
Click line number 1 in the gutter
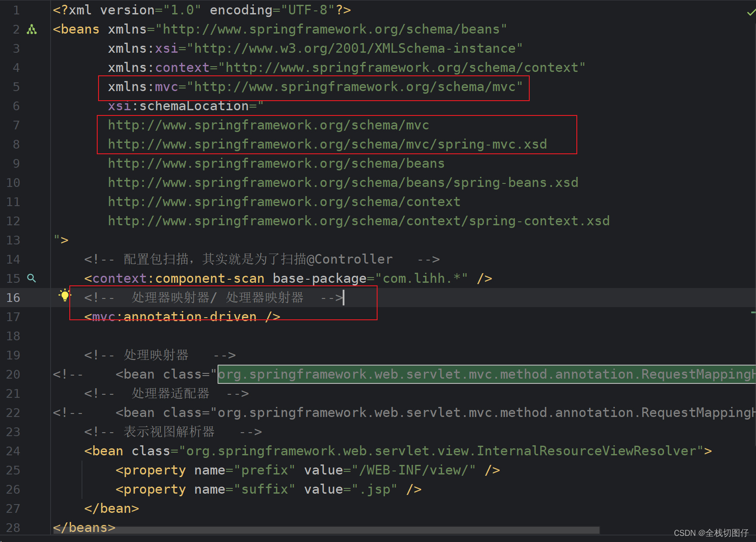(x=16, y=10)
